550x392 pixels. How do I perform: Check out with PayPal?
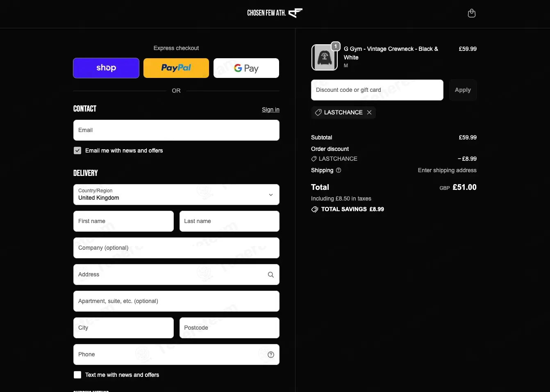click(176, 68)
